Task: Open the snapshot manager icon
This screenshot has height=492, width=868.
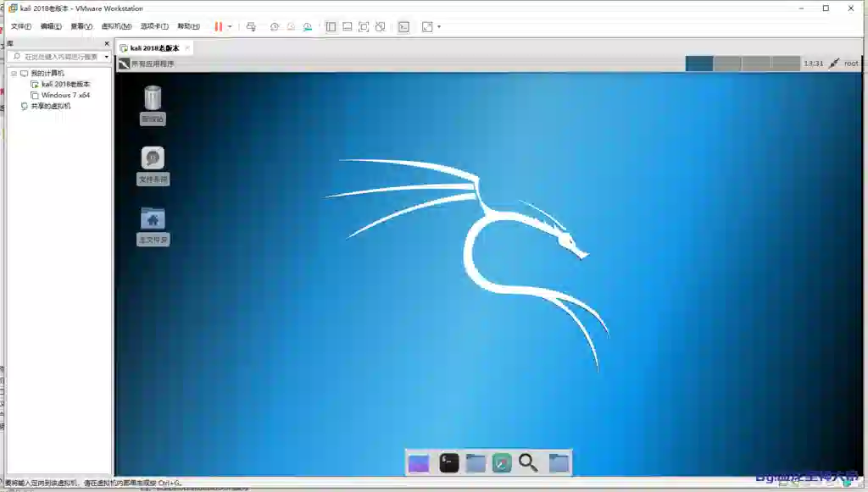Action: (x=307, y=26)
